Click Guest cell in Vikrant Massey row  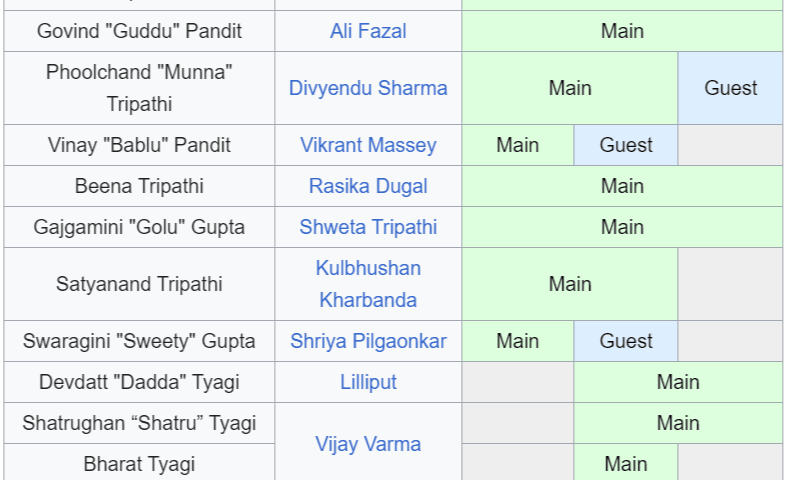[x=626, y=145]
